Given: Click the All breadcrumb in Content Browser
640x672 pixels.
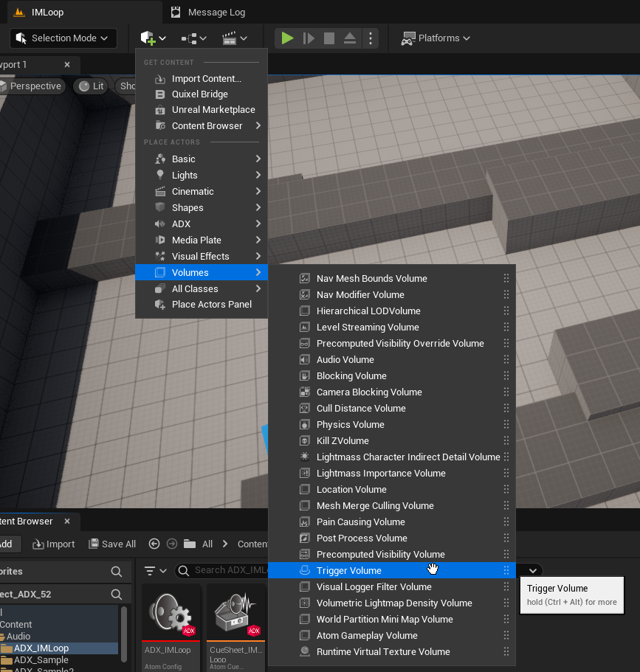Looking at the screenshot, I should click(x=207, y=544).
